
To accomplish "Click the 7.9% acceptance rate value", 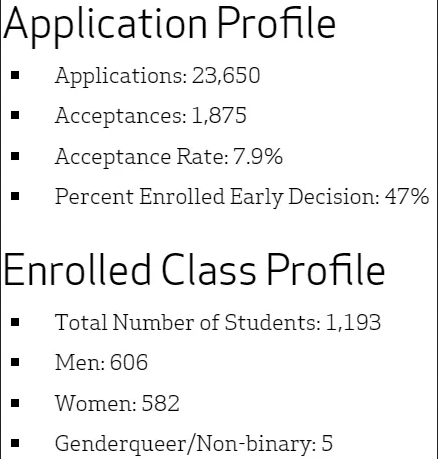I will coord(258,156).
